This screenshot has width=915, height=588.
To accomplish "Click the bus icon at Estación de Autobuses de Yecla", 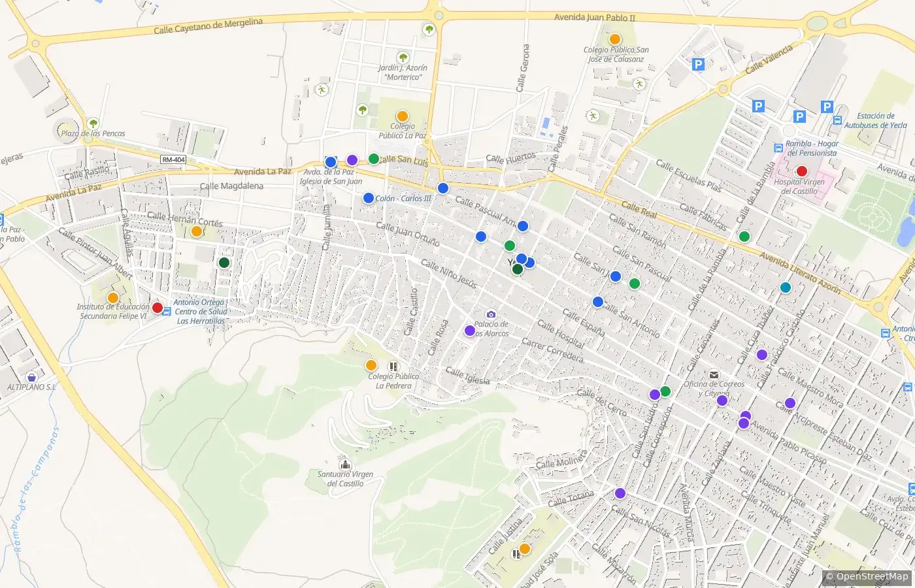I will point(838,120).
